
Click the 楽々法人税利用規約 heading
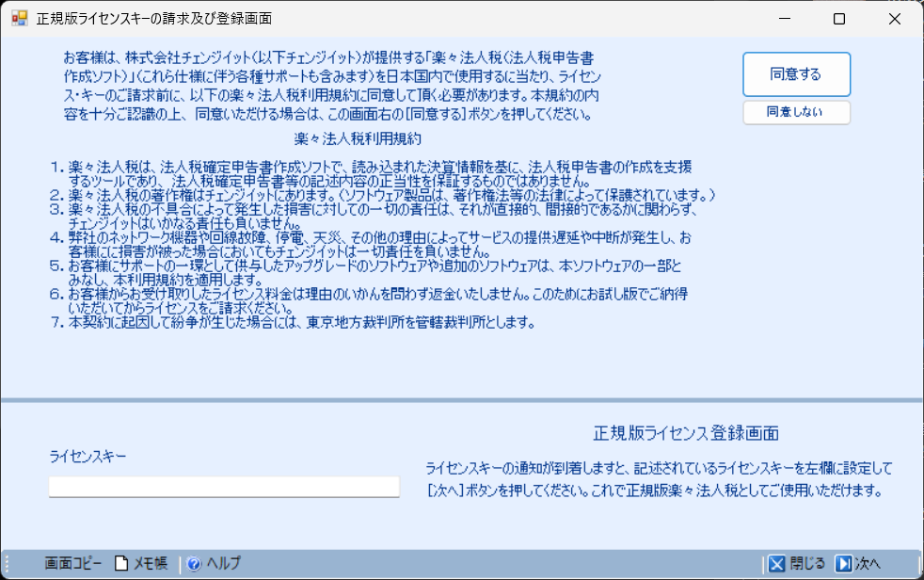(x=358, y=138)
